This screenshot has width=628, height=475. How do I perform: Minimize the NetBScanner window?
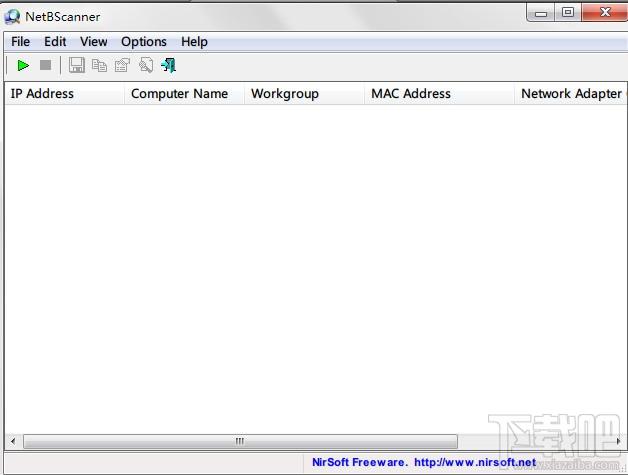541,13
